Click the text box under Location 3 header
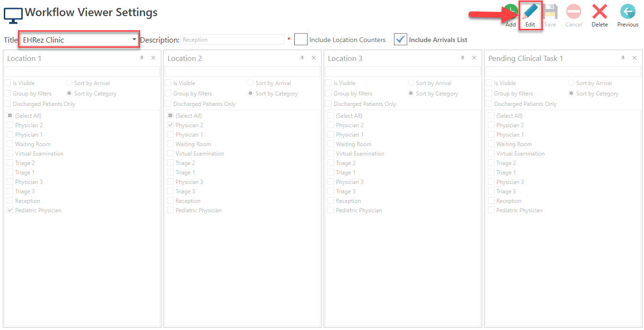Image resolution: width=644 pixels, height=330 pixels. pos(403,71)
